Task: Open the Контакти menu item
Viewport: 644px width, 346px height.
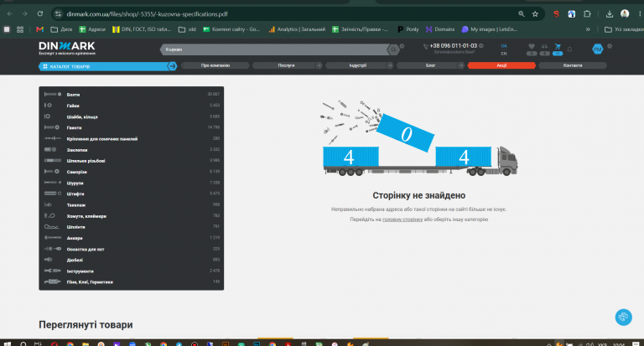Action: [573, 65]
